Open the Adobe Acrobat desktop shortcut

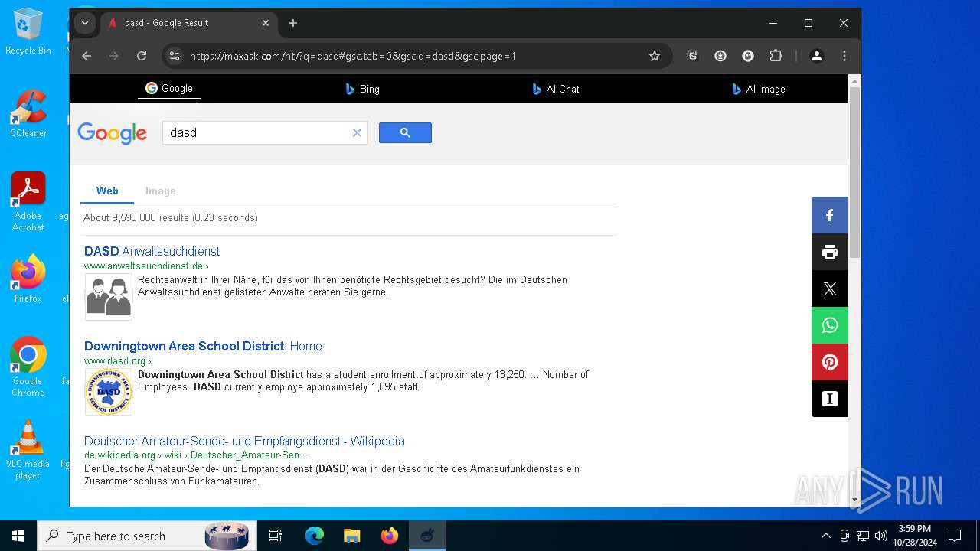click(28, 202)
